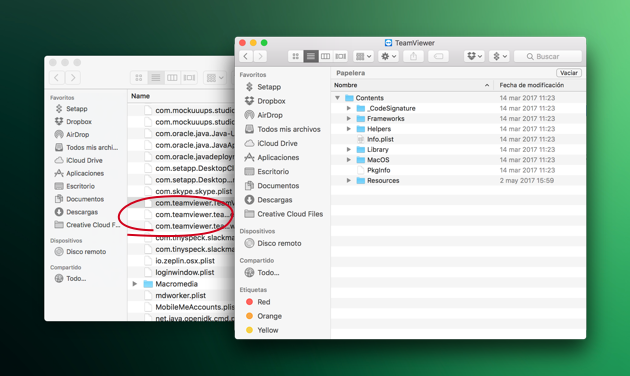
Task: Switch TeamViewer window to list view
Action: pos(311,56)
